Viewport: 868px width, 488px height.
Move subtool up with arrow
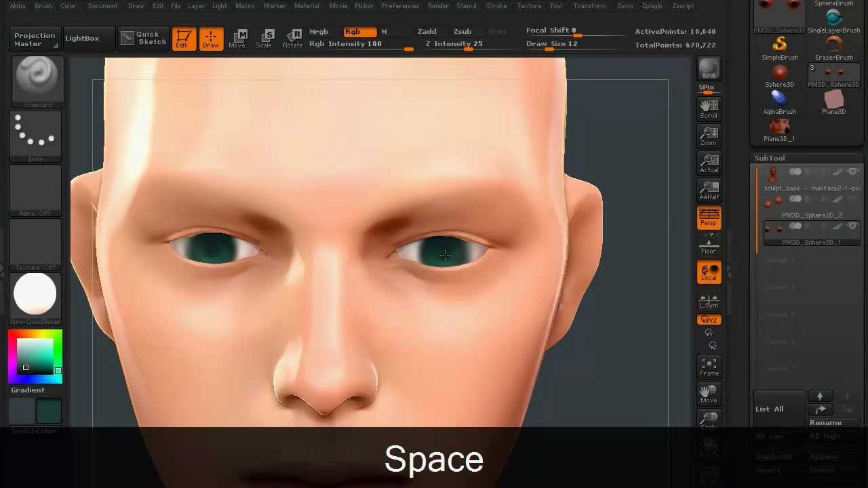pyautogui.click(x=820, y=396)
